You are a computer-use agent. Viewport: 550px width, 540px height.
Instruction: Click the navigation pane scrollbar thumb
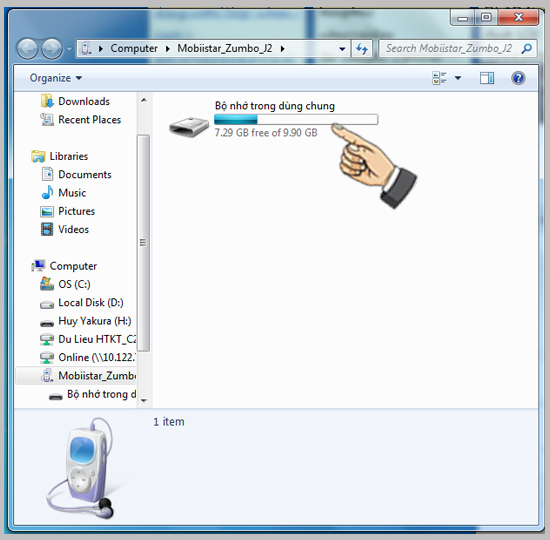(143, 243)
